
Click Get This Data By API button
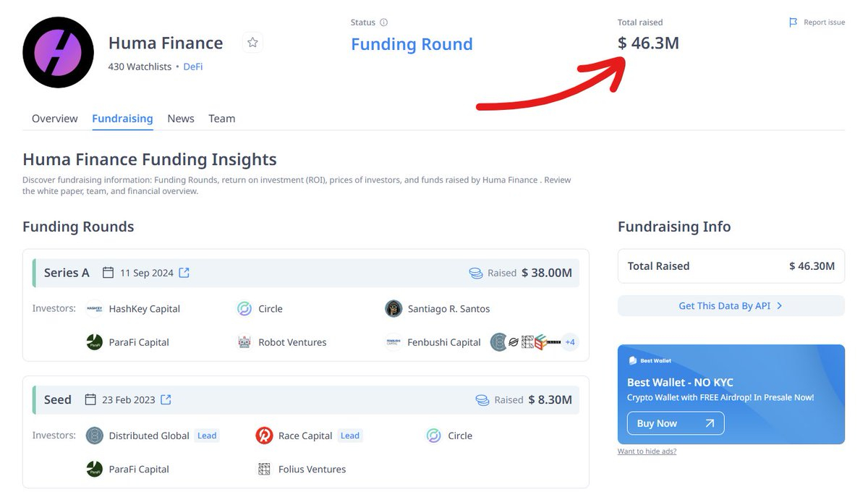click(x=731, y=305)
